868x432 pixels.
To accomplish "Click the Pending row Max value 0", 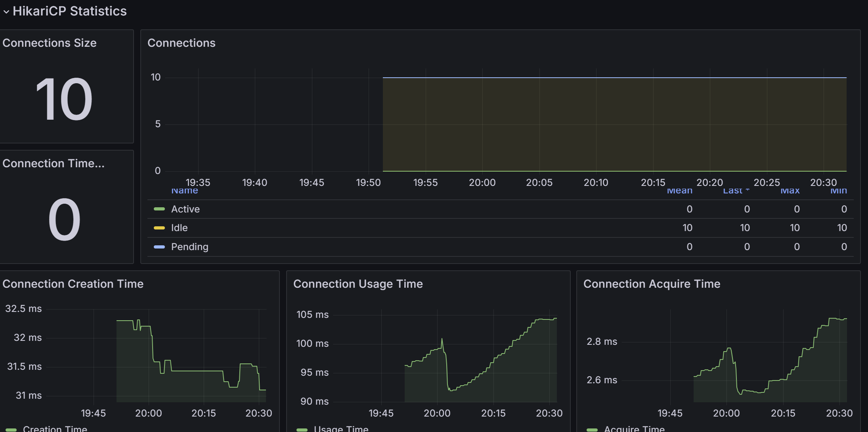I will coord(797,247).
